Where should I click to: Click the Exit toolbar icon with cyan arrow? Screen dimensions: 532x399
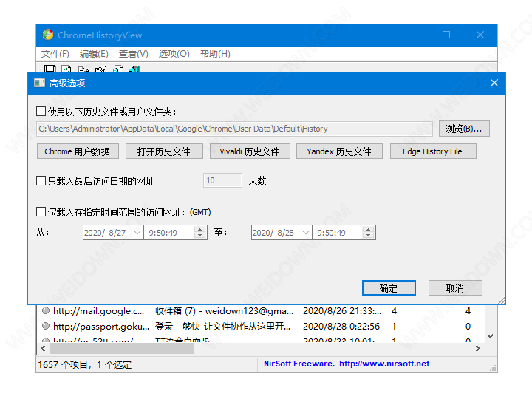point(134,69)
